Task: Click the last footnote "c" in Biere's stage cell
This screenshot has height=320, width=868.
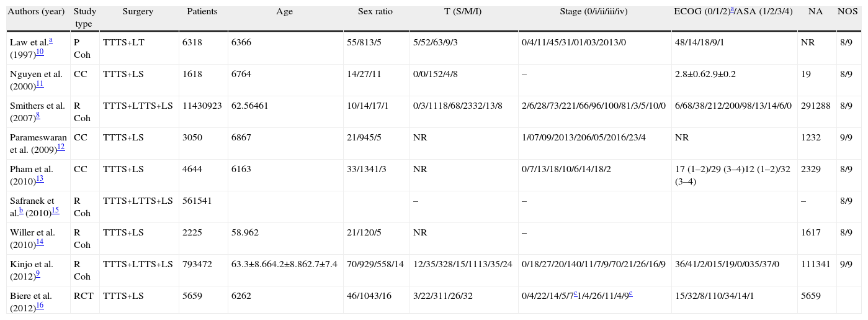Action: (630, 293)
